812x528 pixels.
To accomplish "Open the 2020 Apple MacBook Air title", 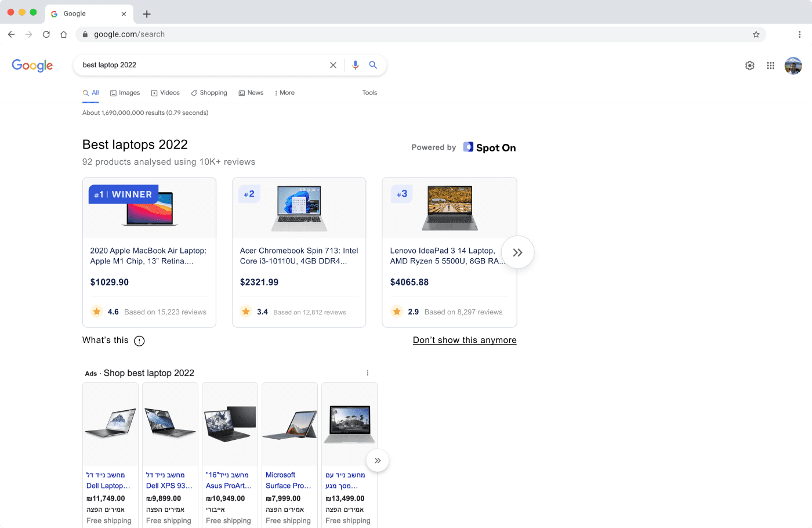I will (x=148, y=256).
